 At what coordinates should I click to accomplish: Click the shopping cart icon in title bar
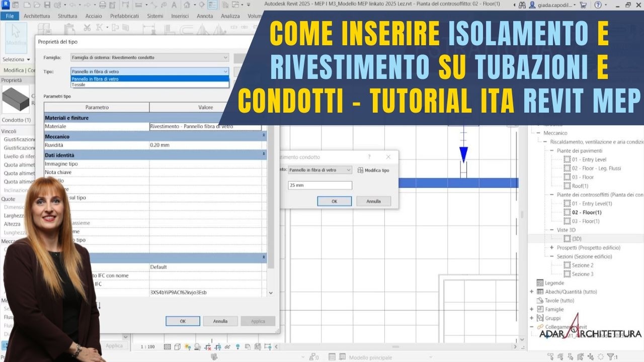pyautogui.click(x=583, y=5)
